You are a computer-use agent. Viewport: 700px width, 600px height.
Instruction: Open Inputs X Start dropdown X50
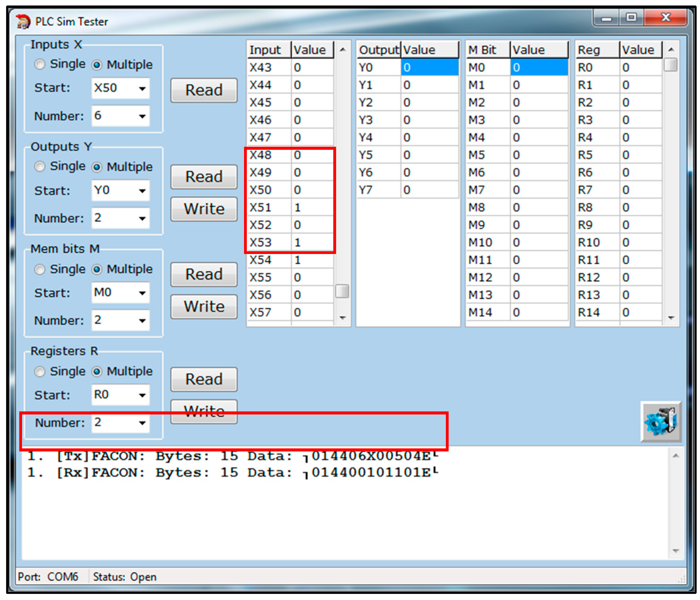click(142, 88)
